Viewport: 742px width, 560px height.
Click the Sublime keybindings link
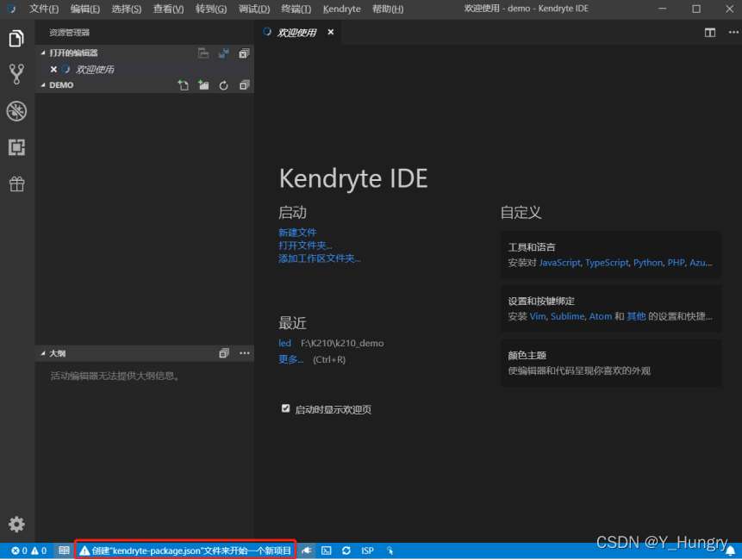[x=567, y=316]
